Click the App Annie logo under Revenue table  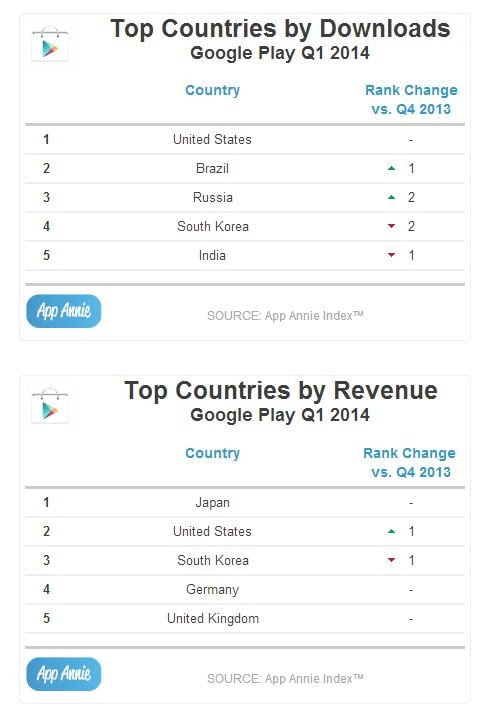click(64, 674)
